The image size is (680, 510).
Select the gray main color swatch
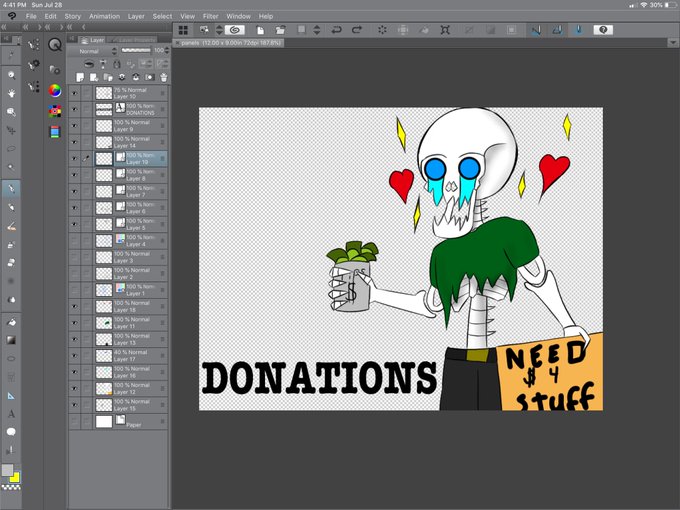(x=7, y=470)
